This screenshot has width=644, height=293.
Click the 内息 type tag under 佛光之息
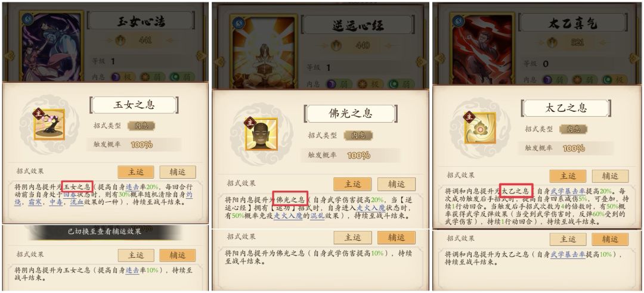tap(358, 135)
